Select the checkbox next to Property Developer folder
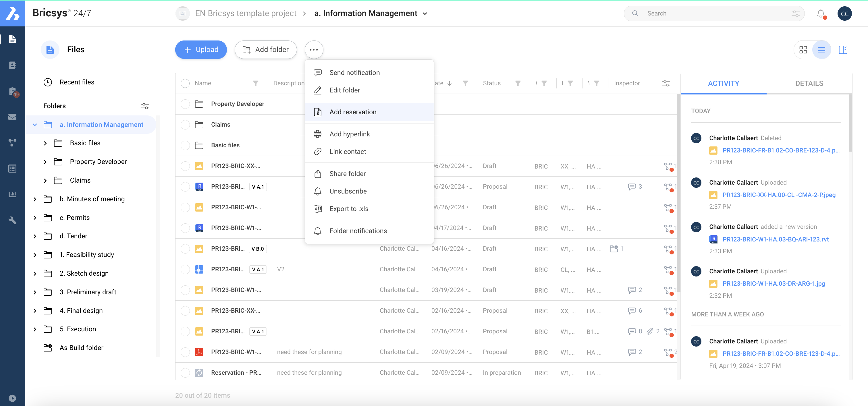 [185, 104]
